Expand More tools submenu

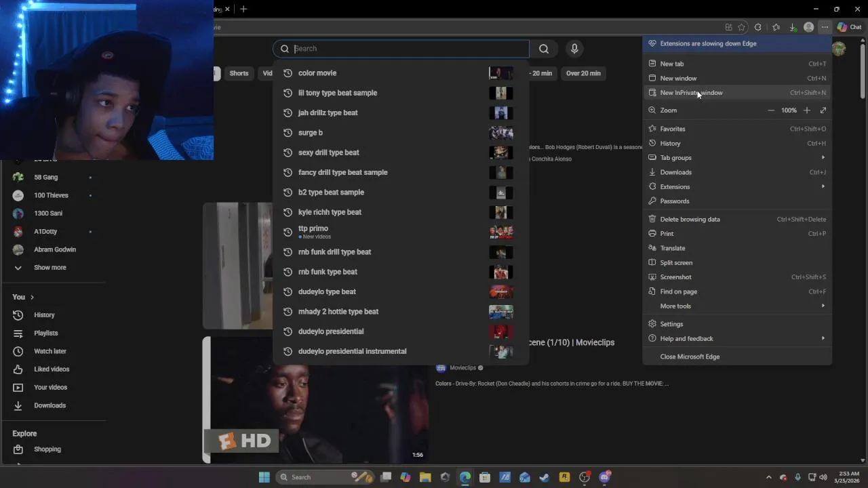tap(737, 306)
